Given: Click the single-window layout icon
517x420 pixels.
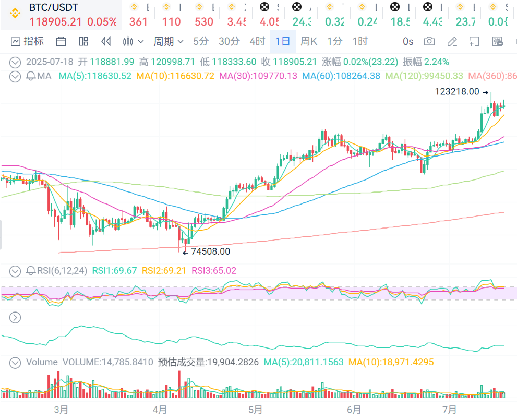Looking at the screenshot, I should (61, 42).
